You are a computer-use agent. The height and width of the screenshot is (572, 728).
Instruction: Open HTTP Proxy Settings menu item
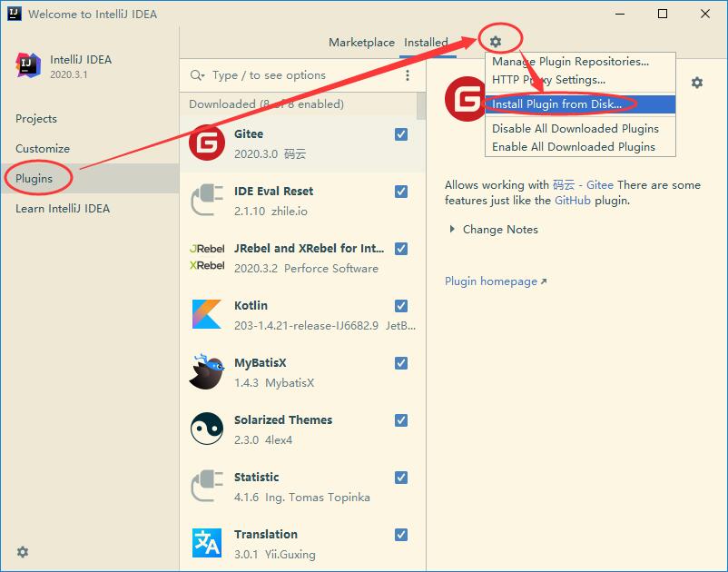[x=580, y=80]
